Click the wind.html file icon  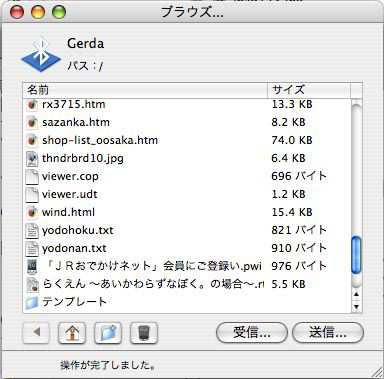point(32,212)
